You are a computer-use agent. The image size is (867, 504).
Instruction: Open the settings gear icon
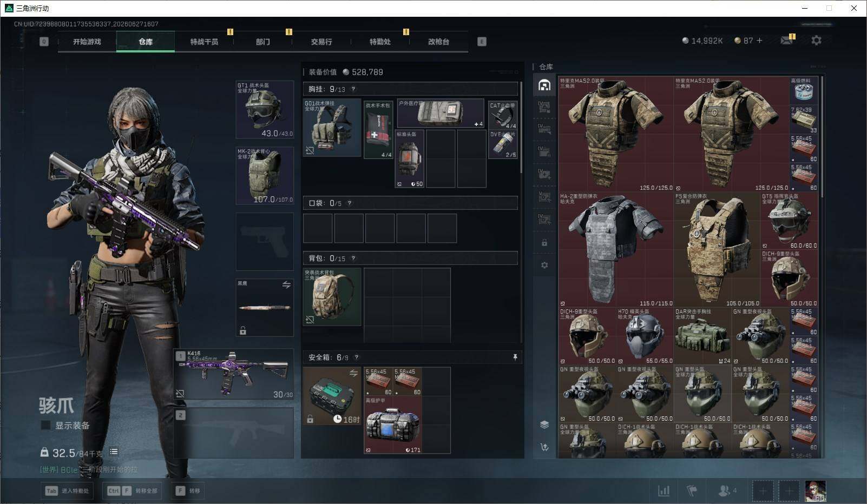[x=816, y=41]
